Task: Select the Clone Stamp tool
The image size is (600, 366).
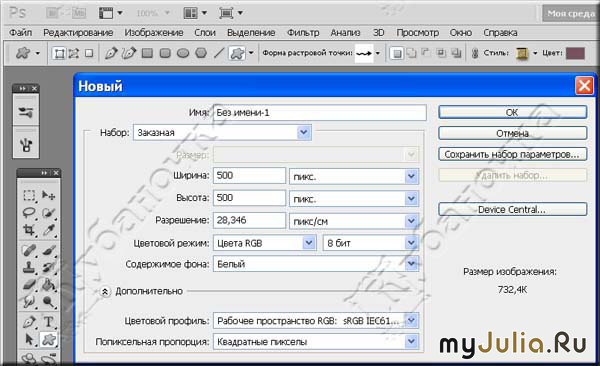Action: pos(29,268)
